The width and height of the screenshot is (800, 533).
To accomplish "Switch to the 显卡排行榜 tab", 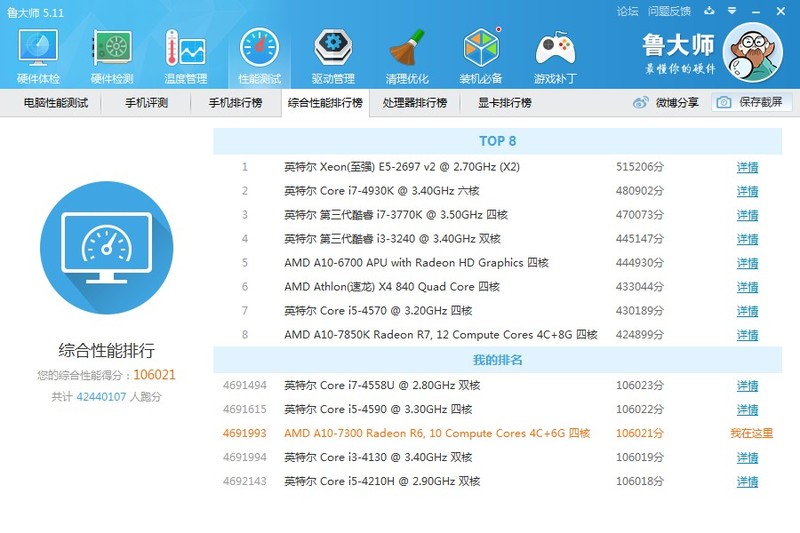I will 505,103.
